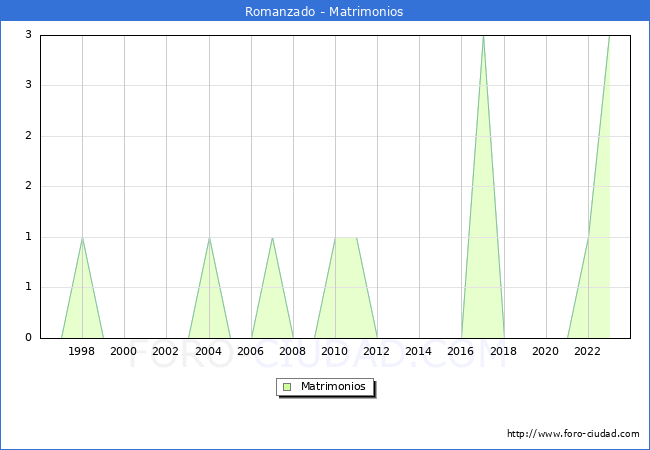Click the 1998 x-axis label
The height and width of the screenshot is (450, 650).
[x=82, y=351]
